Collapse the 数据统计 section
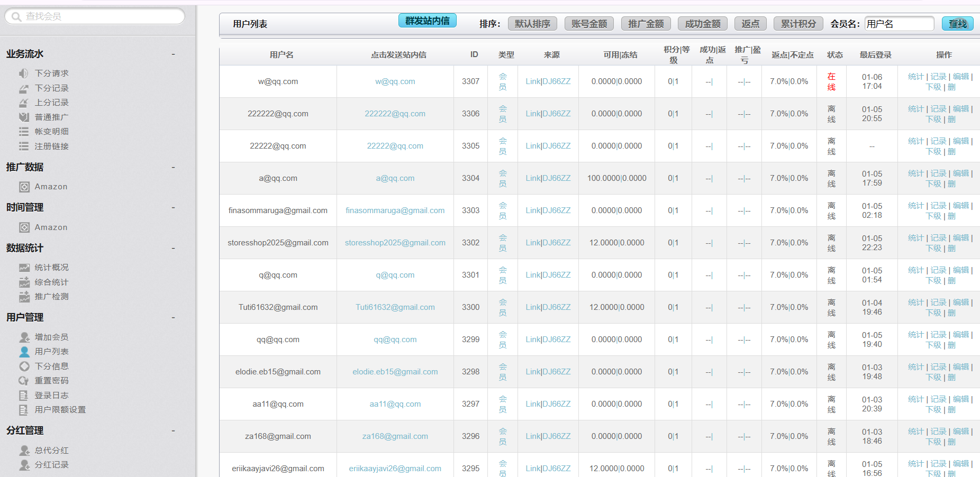The width and height of the screenshot is (980, 477). tap(173, 249)
